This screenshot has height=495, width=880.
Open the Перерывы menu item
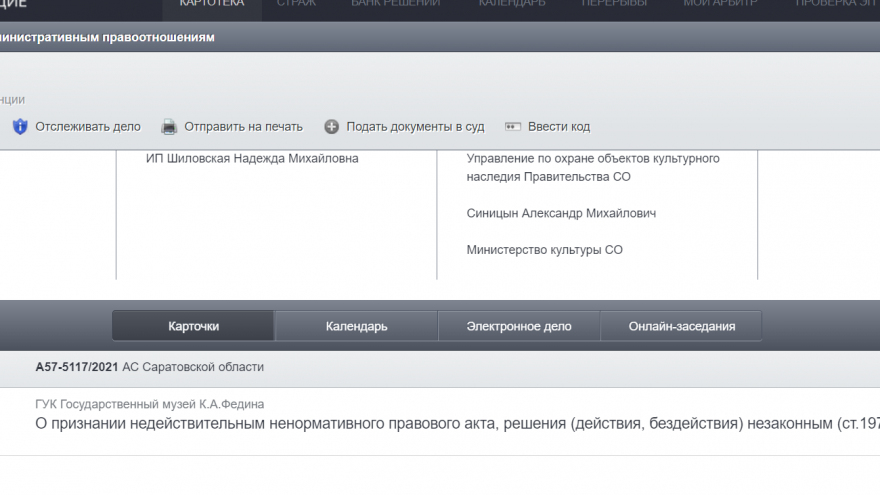(x=614, y=4)
